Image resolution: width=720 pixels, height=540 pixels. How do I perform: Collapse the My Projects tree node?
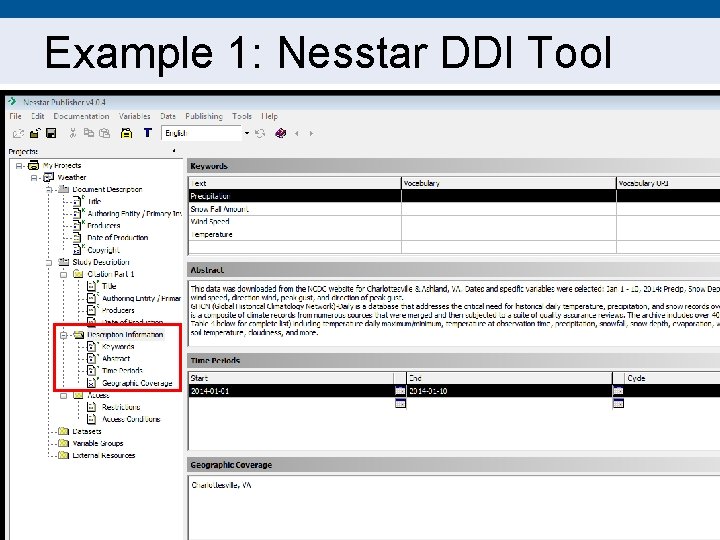[x=19, y=165]
